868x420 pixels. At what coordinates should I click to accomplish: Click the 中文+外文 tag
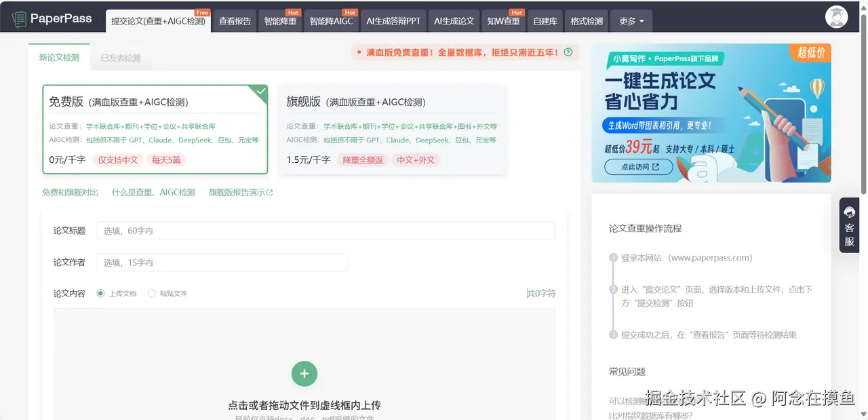click(x=416, y=160)
